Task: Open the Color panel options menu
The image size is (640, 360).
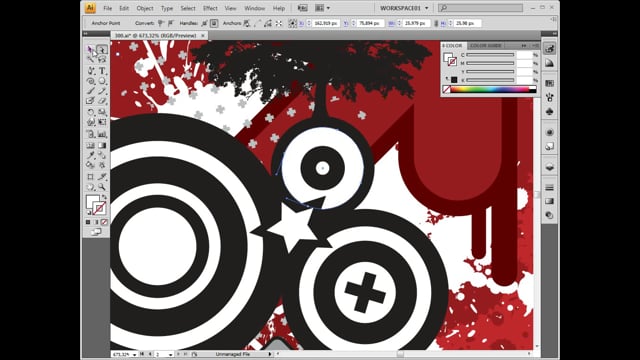Action: 536,45
